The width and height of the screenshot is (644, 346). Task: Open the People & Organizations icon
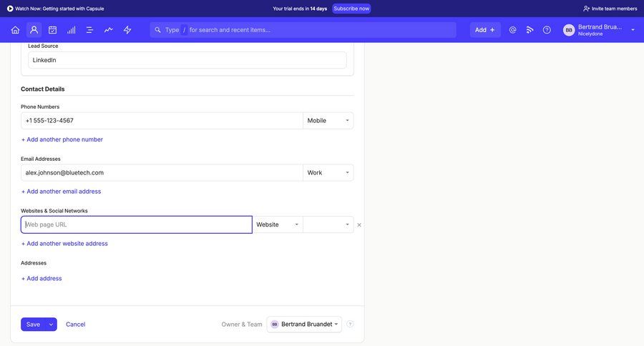[34, 30]
